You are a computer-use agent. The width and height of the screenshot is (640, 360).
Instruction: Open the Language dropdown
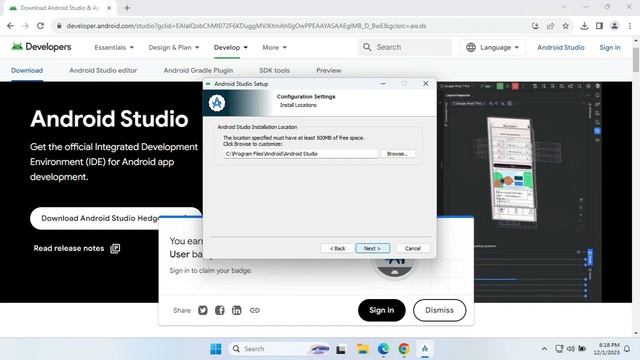tap(493, 47)
